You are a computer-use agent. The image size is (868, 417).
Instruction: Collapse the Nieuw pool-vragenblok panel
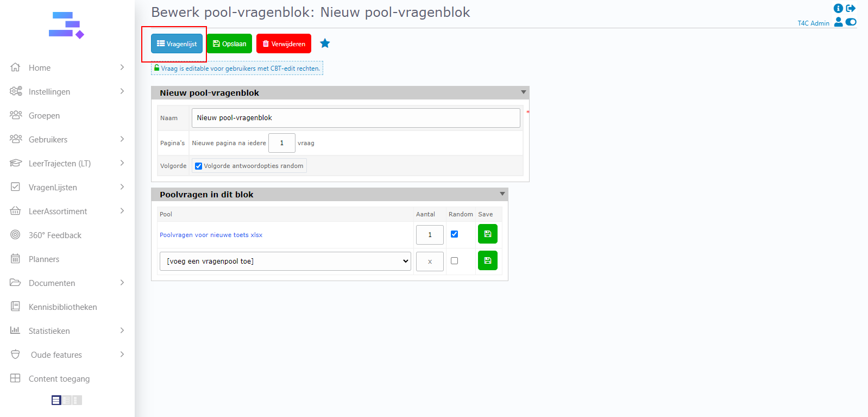(x=523, y=92)
